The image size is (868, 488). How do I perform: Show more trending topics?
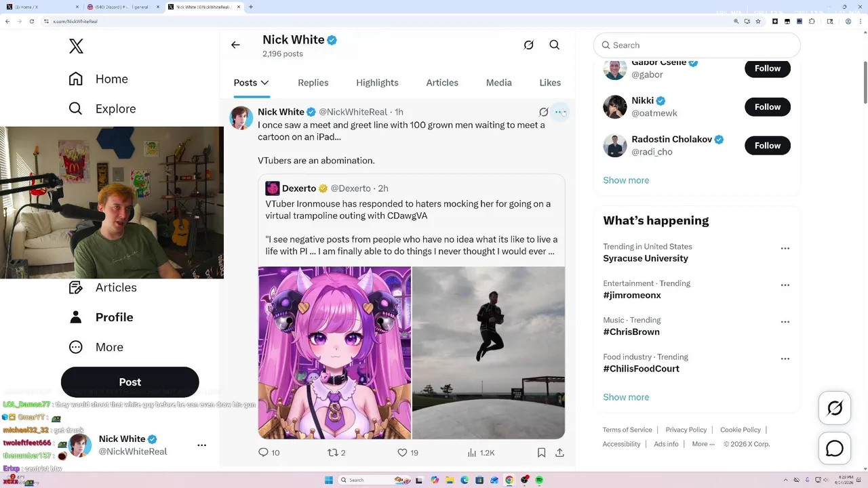(x=626, y=397)
